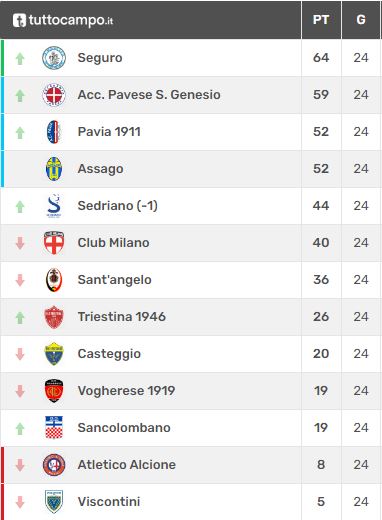This screenshot has width=382, height=520.
Task: Click the Club Milano shield crest
Action: pyautogui.click(x=54, y=243)
